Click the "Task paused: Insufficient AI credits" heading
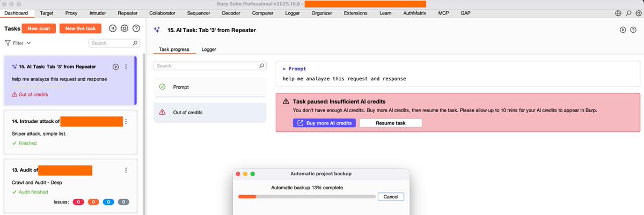This screenshot has width=644, height=215. (339, 101)
